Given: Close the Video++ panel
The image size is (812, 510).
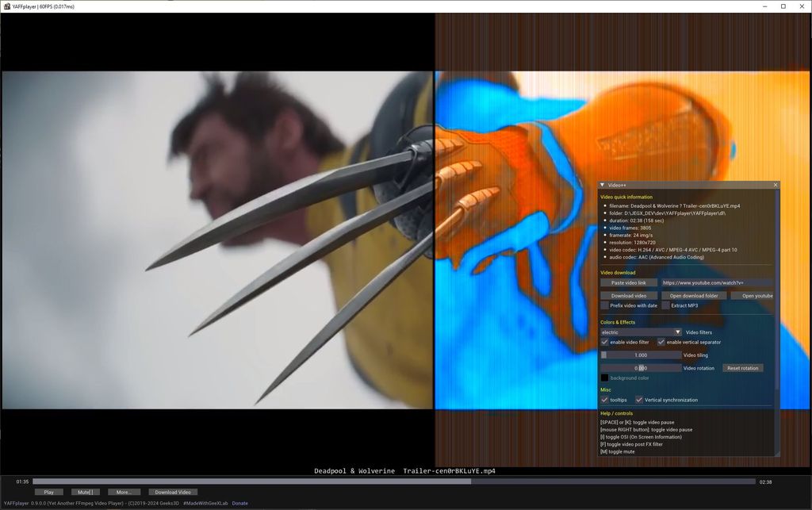Looking at the screenshot, I should [776, 185].
